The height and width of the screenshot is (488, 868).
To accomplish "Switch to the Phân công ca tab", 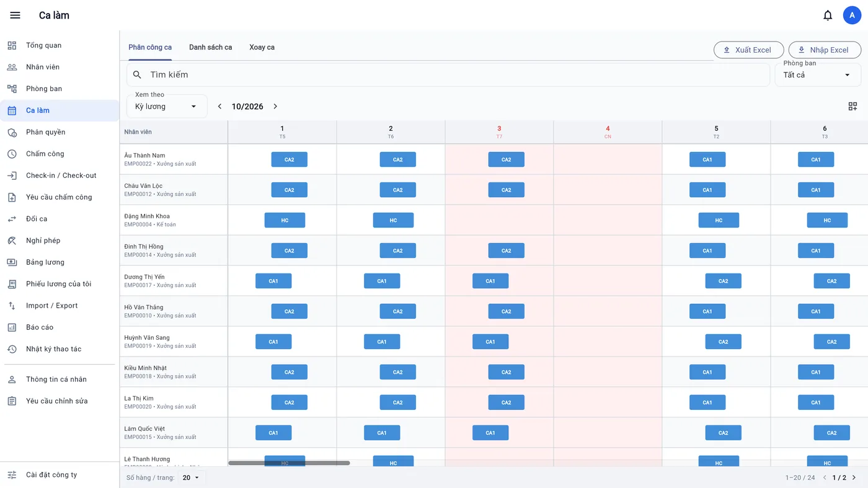I will (150, 47).
